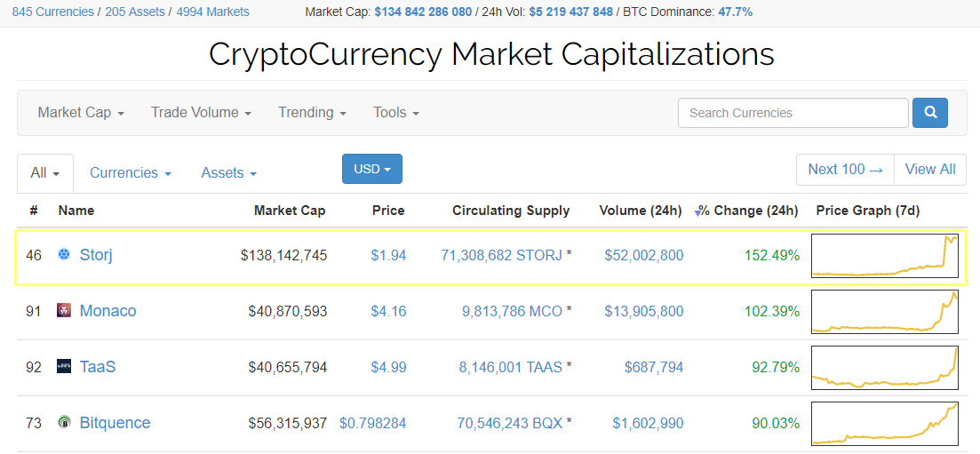Click the Storj snowflake coin icon

(64, 256)
